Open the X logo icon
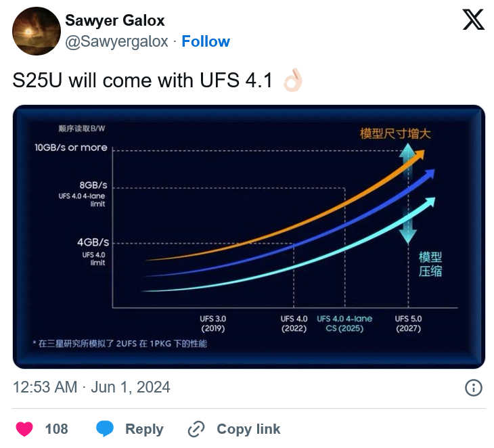Viewport: 494px width, 448px height. [473, 20]
